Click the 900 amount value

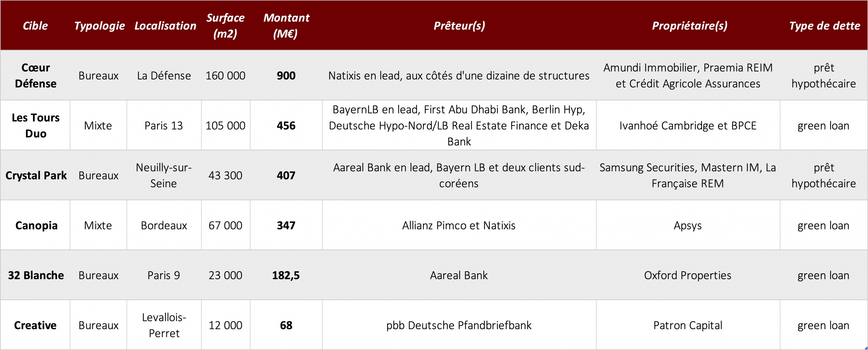286,75
